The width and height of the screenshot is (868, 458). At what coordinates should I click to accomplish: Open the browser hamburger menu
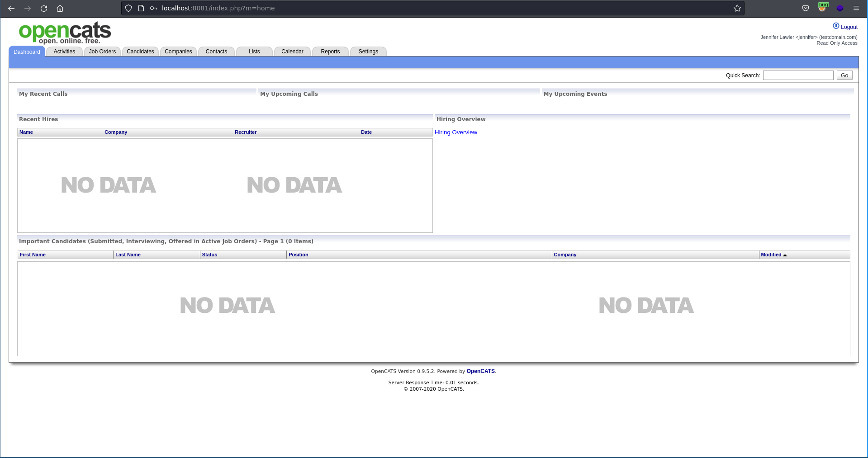[856, 8]
